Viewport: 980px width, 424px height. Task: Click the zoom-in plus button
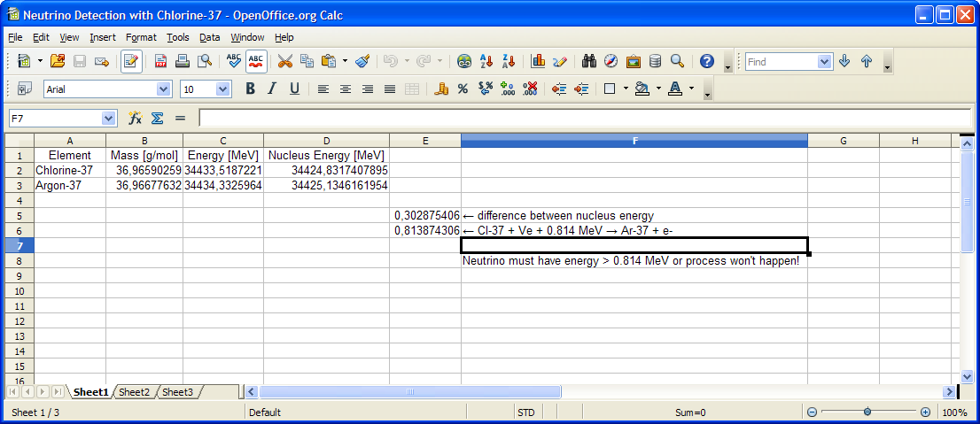(x=925, y=412)
